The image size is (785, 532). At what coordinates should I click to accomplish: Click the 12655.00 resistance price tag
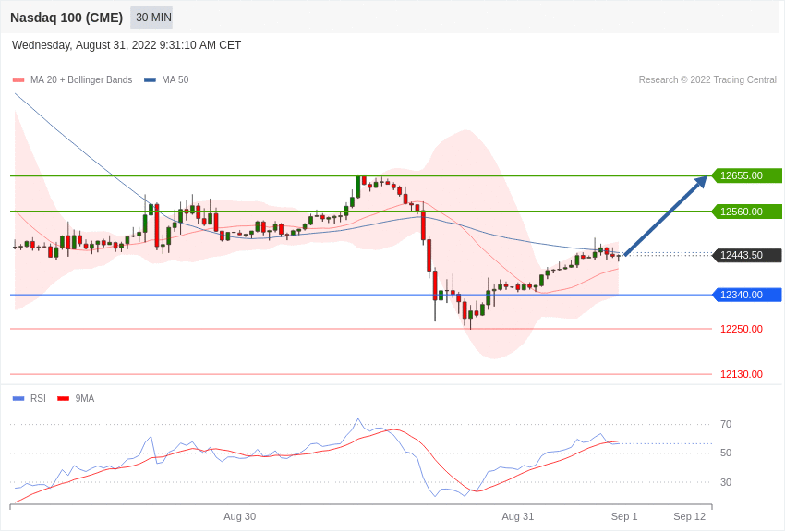point(747,175)
